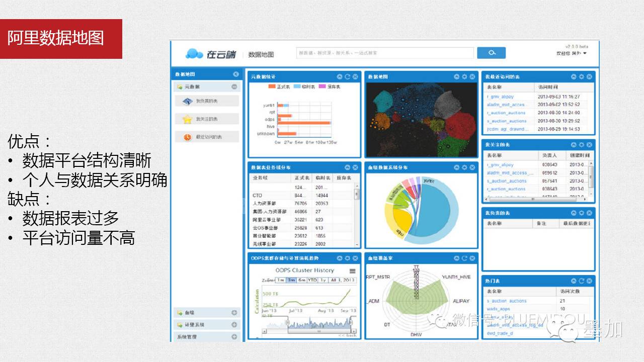The width and height of the screenshot is (644, 362).
Task: Select the CTO row in business table
Action: coord(302,196)
